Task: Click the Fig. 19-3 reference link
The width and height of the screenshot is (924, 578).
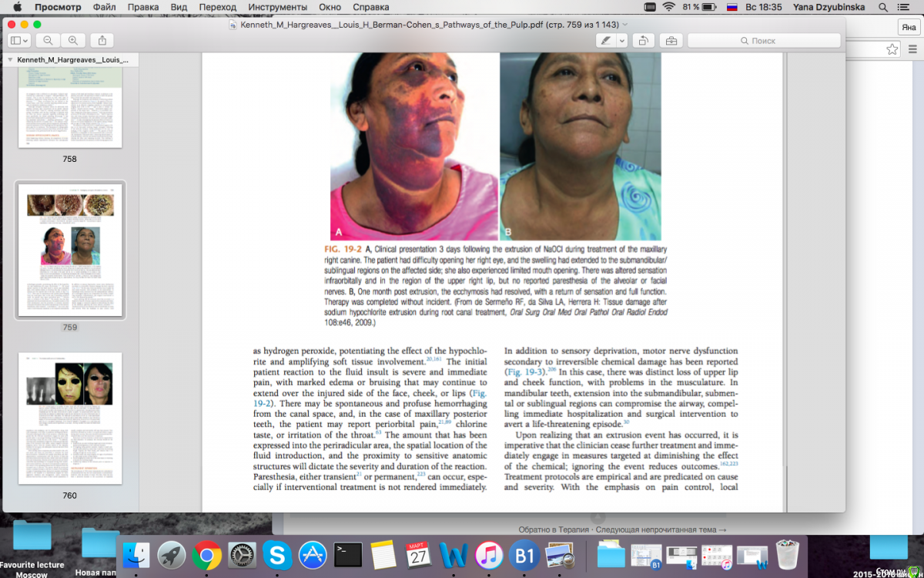Action: point(525,372)
